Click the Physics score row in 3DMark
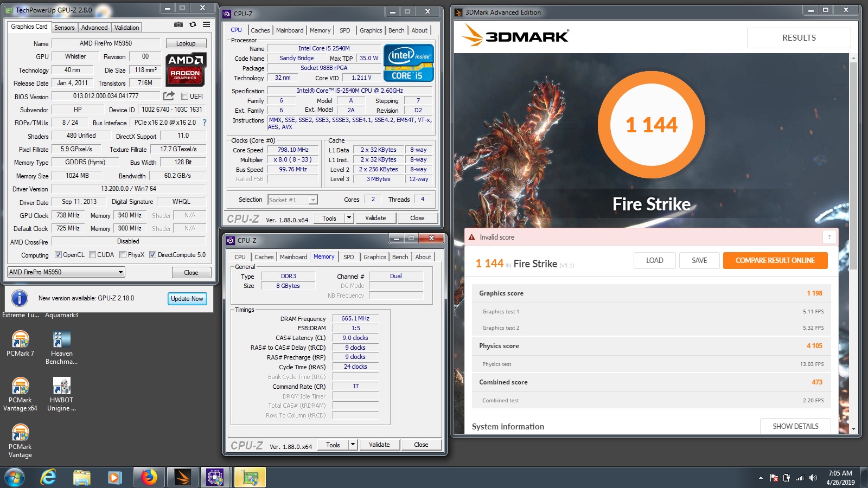Image resolution: width=868 pixels, height=488 pixels. click(x=651, y=346)
